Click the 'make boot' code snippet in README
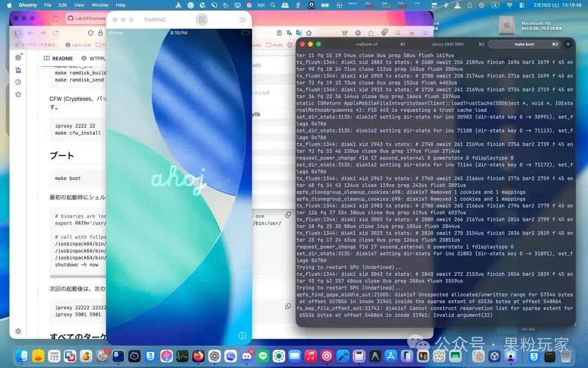This screenshot has width=588, height=368. click(68, 178)
